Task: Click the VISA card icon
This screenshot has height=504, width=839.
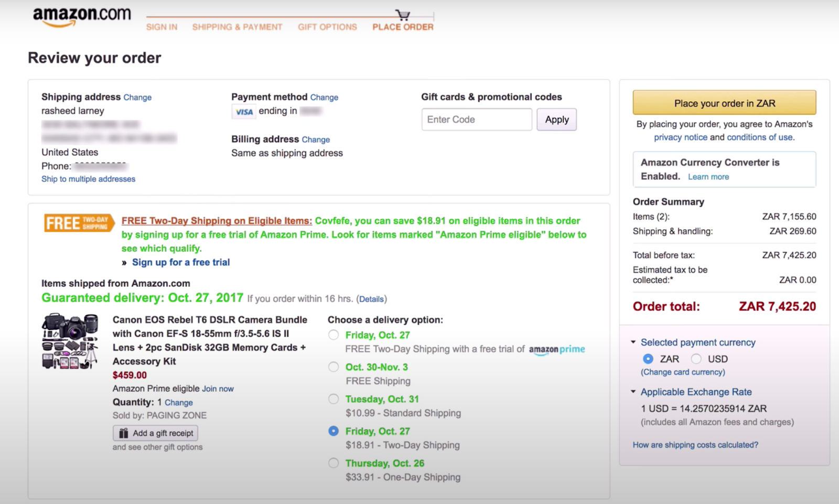Action: coord(243,111)
